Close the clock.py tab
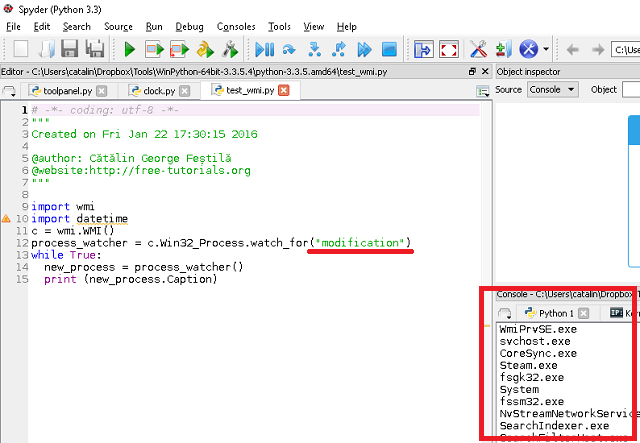Viewport: 640px width, 443px height. tap(185, 91)
